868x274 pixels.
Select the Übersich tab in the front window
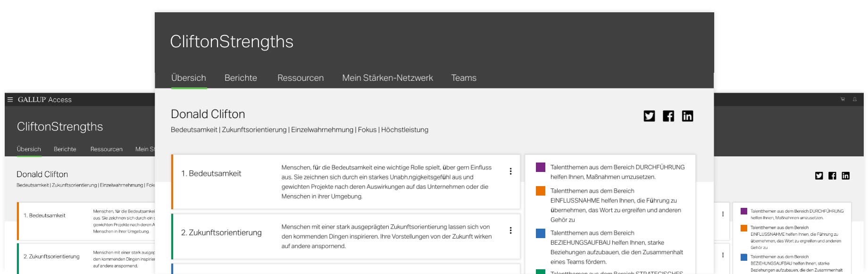coord(189,78)
